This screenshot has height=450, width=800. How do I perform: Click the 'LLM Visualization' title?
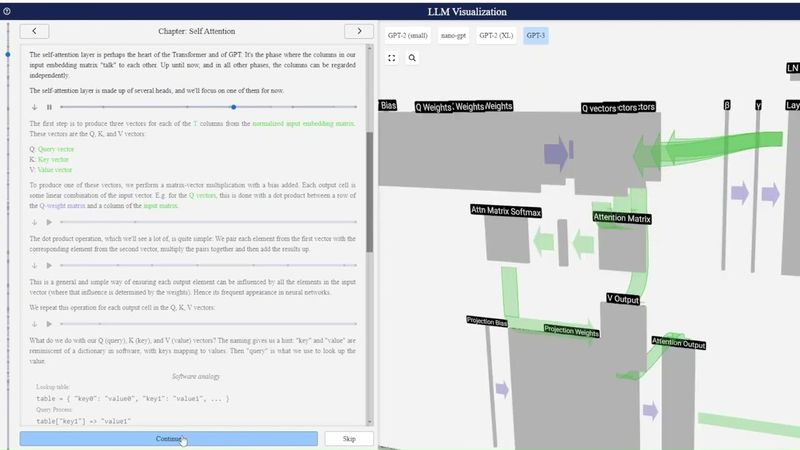click(467, 12)
